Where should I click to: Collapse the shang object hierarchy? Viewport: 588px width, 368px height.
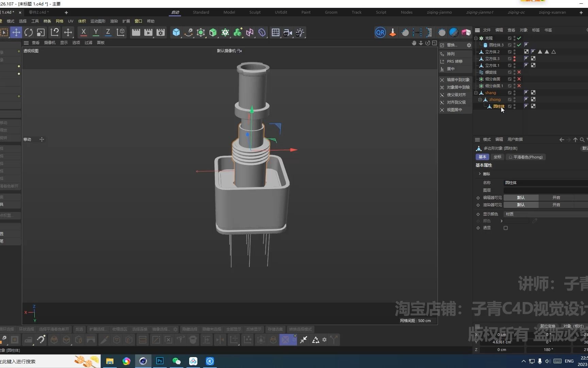pyautogui.click(x=476, y=93)
